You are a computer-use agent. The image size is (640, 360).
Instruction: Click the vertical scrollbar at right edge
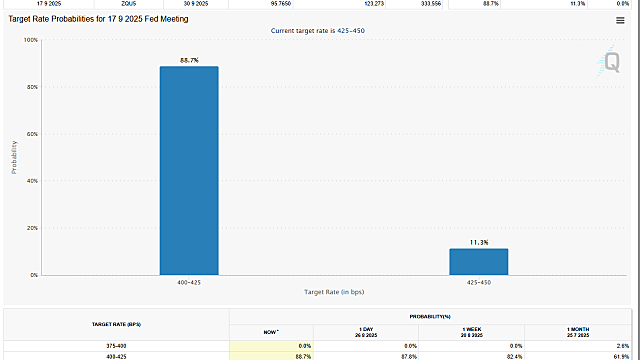(x=637, y=180)
